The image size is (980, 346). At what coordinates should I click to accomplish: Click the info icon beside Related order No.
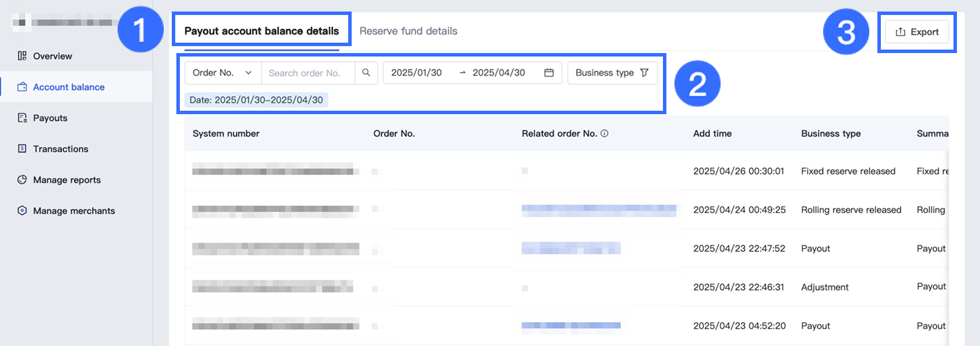click(605, 133)
